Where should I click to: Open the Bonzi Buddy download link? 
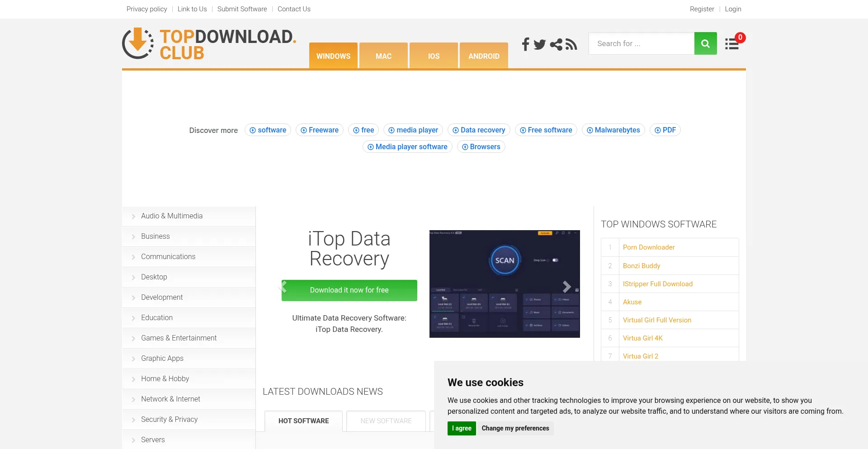641,266
